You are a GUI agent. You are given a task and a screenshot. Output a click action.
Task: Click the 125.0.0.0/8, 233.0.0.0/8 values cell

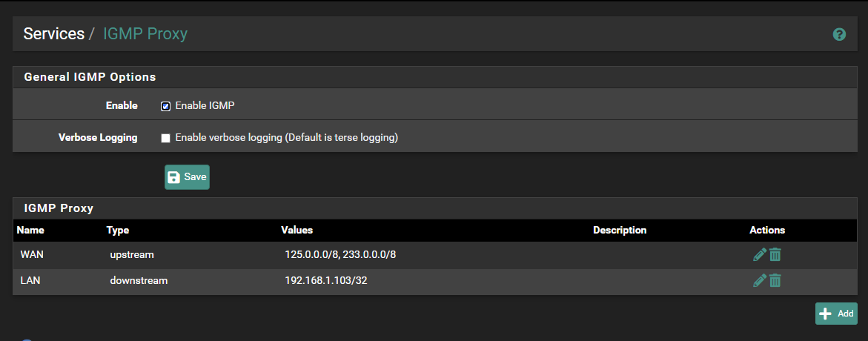tap(340, 255)
